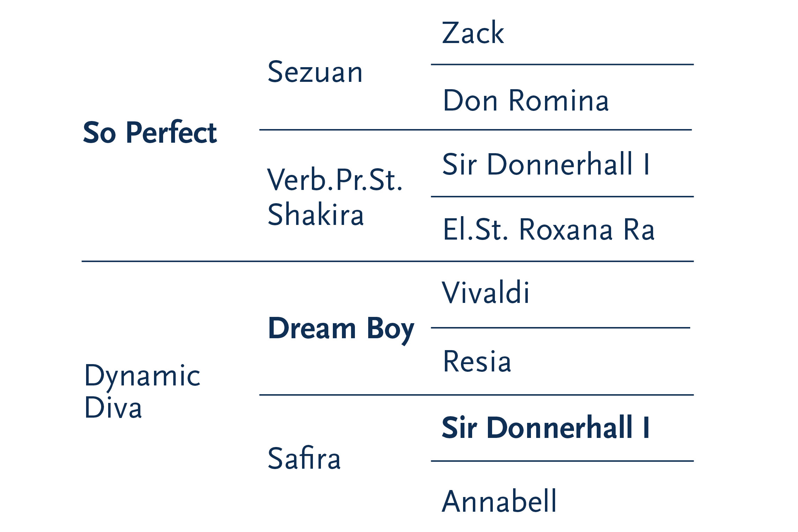This screenshot has height=532, width=798.
Task: Click the name Shakira
Action: point(316,215)
